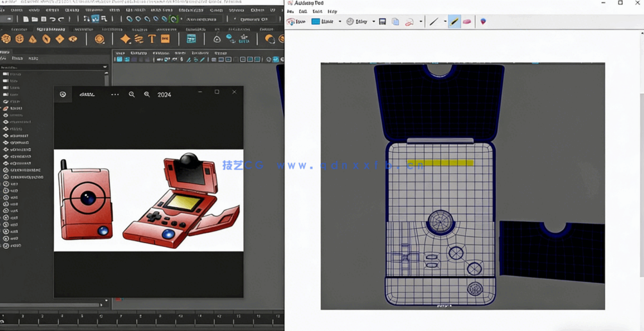Open the dropdown arrow beside blue rectangle tool
Image resolution: width=644 pixels, height=331 pixels.
340,22
